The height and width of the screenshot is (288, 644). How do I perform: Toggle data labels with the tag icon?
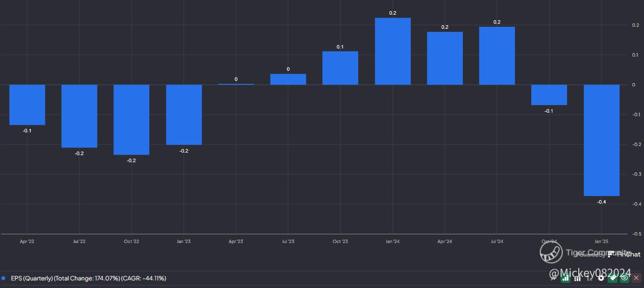(613, 278)
